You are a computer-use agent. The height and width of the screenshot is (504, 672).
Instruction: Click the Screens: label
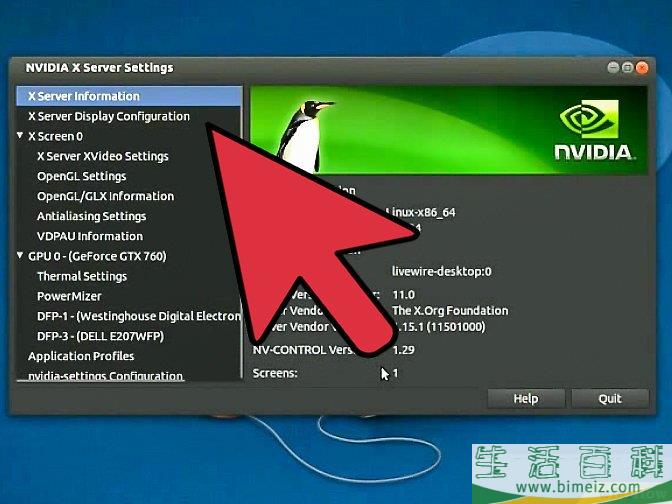tap(275, 373)
